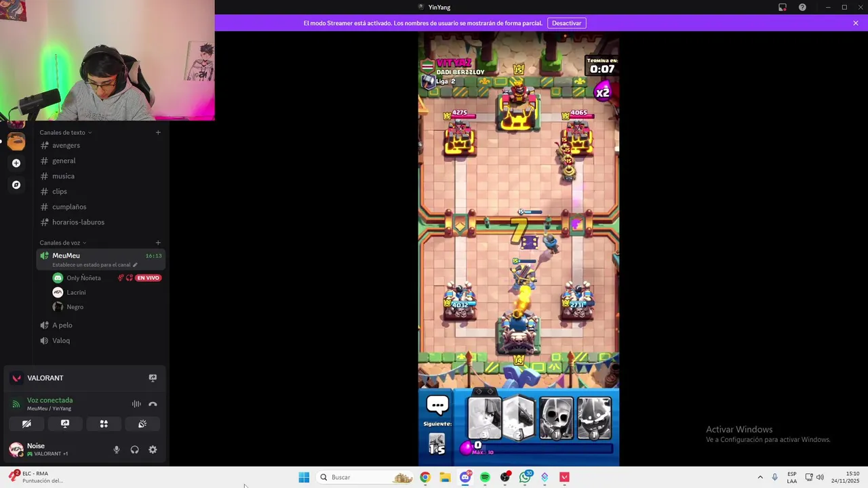This screenshot has width=868, height=488.
Task: Open the avengers text channel
Action: tap(100, 145)
